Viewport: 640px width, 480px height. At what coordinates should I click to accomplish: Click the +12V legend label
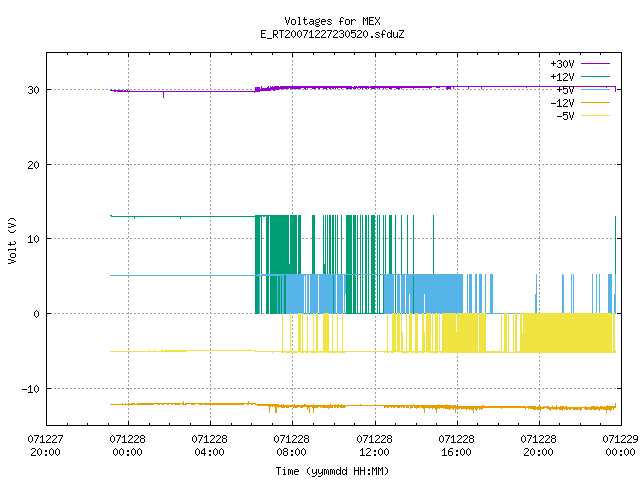[x=562, y=77]
